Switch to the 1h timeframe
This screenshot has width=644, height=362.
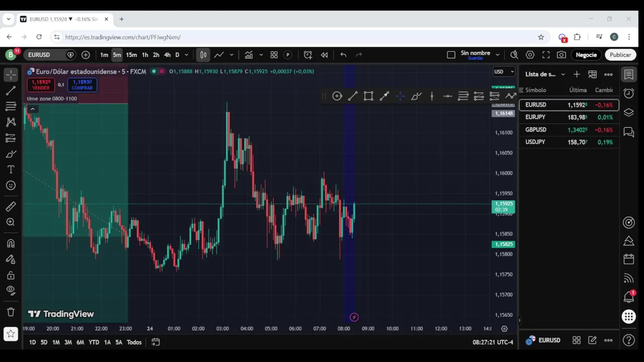145,55
